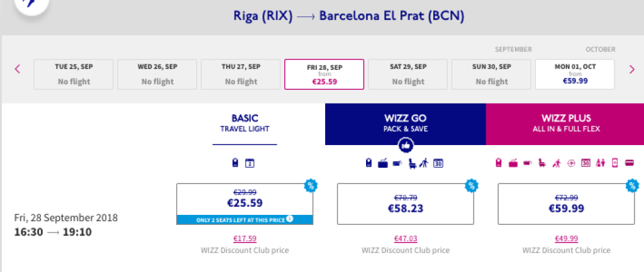
Task: Select the FRI 28, SEP date tab
Action: pos(324,75)
